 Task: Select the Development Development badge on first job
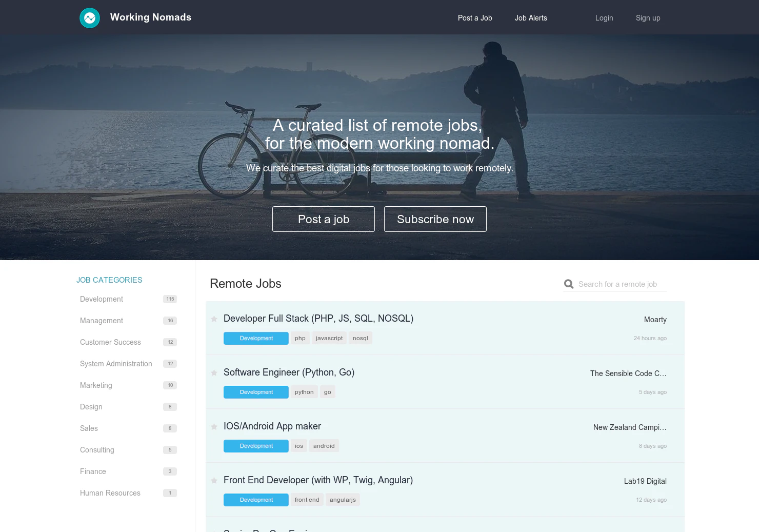[255, 338]
